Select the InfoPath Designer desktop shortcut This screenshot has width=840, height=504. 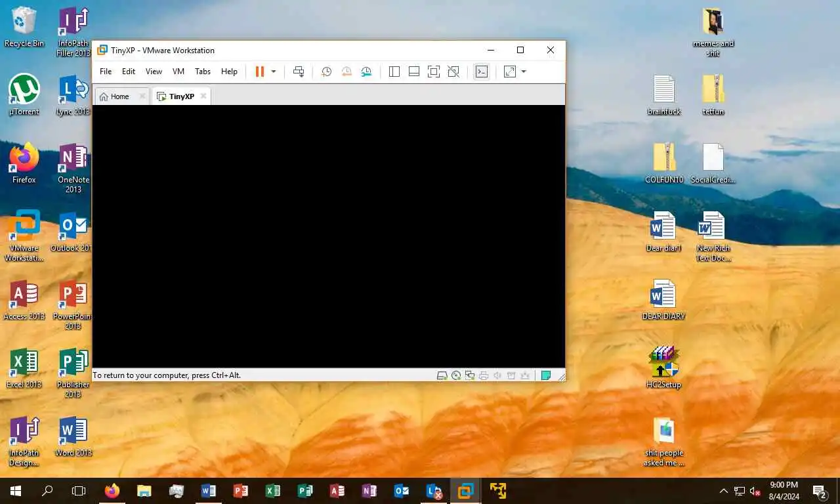point(24,441)
